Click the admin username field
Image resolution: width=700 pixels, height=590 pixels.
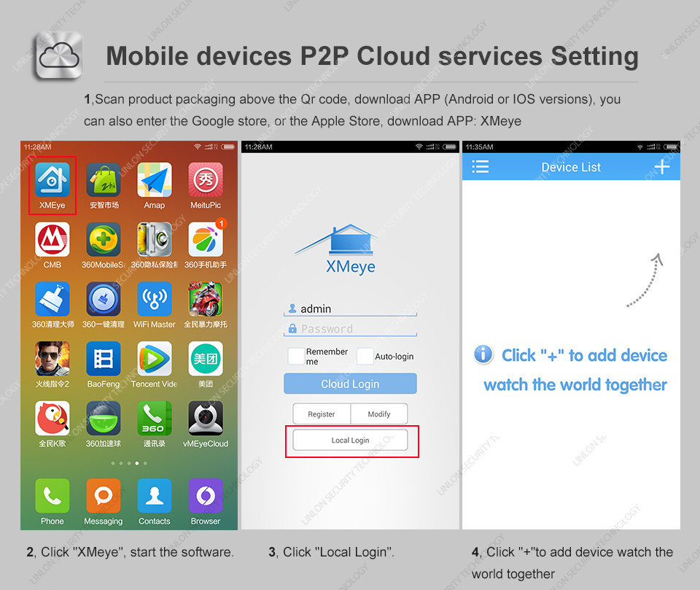tap(350, 309)
